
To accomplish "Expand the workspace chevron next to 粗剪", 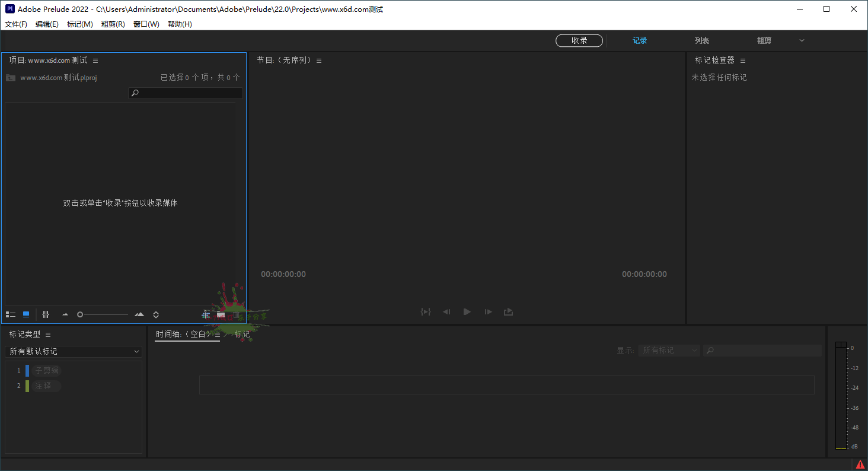I will [802, 40].
